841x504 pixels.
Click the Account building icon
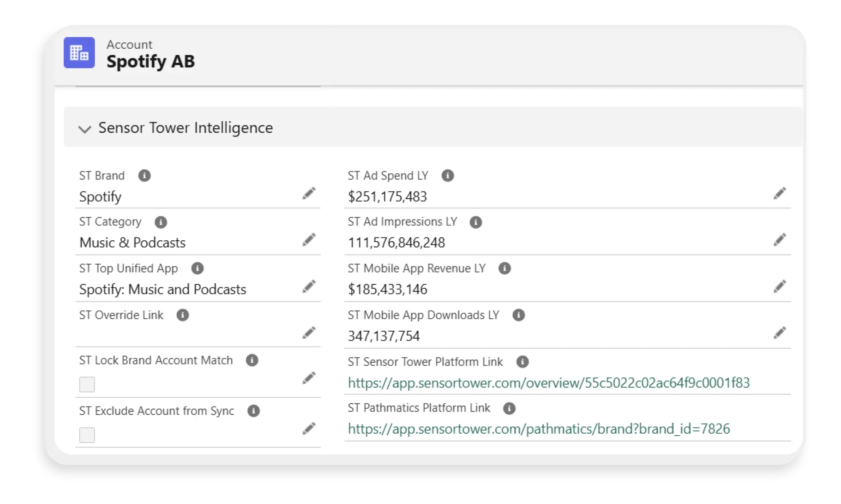pos(79,53)
